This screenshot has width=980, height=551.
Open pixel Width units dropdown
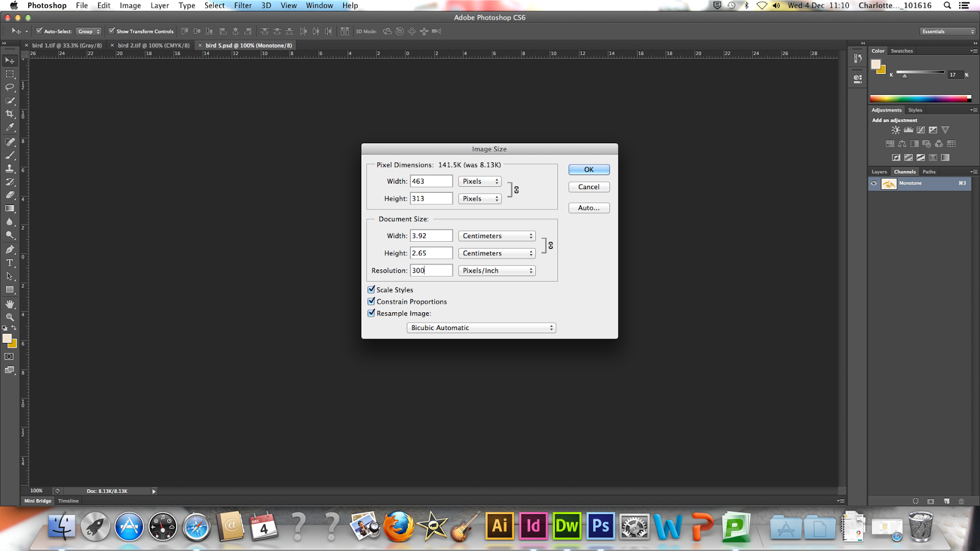[x=480, y=181]
